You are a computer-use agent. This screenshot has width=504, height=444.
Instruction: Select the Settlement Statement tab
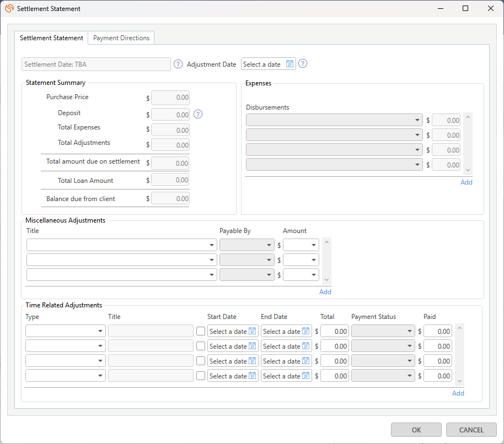click(51, 38)
